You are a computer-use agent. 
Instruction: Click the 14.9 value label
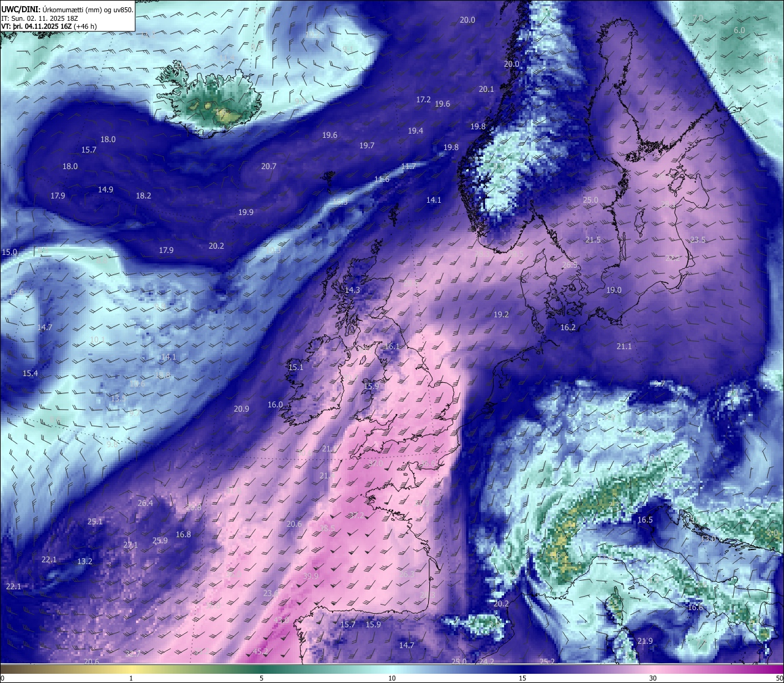(x=105, y=189)
